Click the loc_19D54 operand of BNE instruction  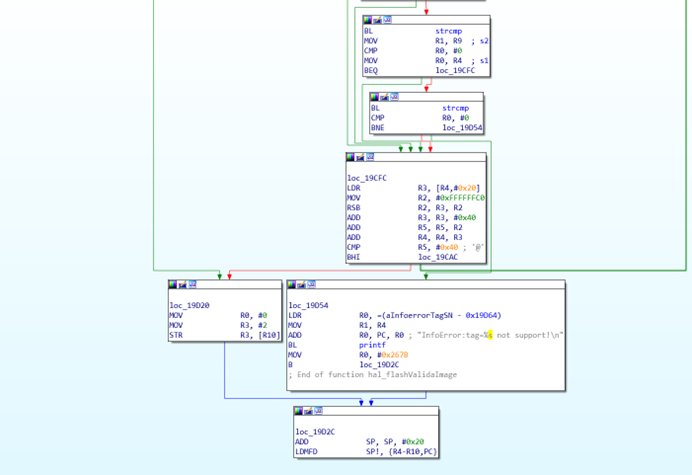pyautogui.click(x=462, y=128)
